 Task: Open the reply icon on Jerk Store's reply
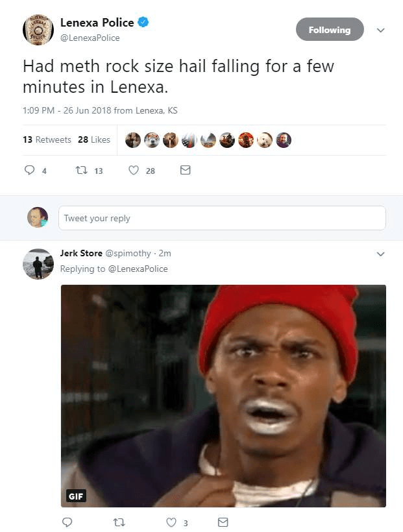67,522
